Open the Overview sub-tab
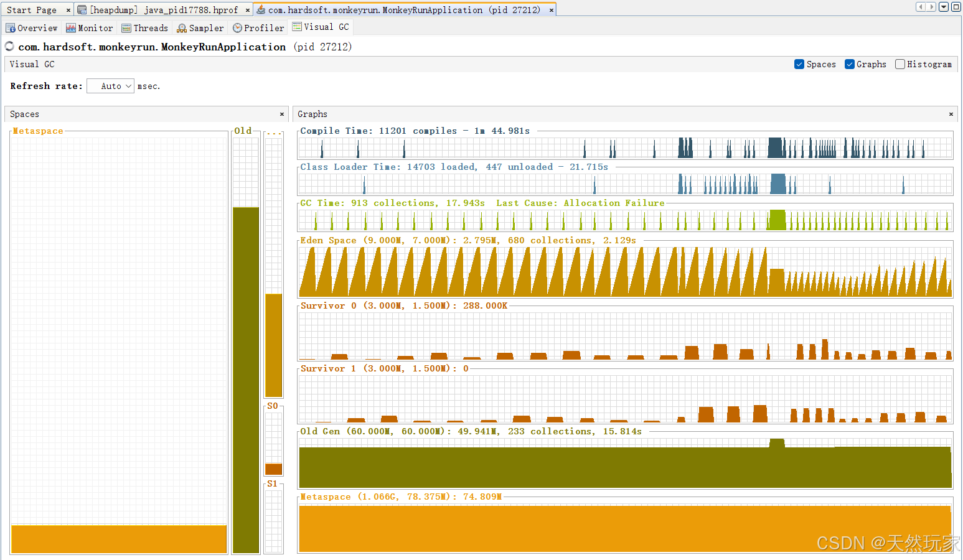963x560 pixels. (32, 28)
